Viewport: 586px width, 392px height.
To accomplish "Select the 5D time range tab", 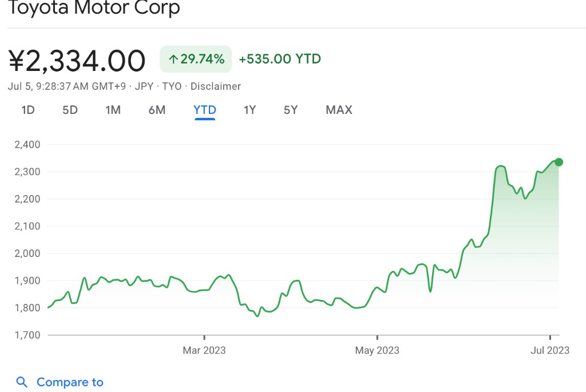I will [x=70, y=110].
